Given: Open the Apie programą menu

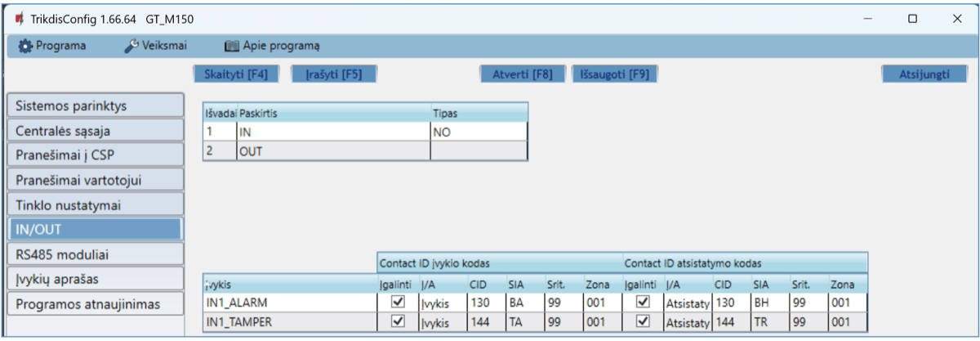Looking at the screenshot, I should 272,46.
